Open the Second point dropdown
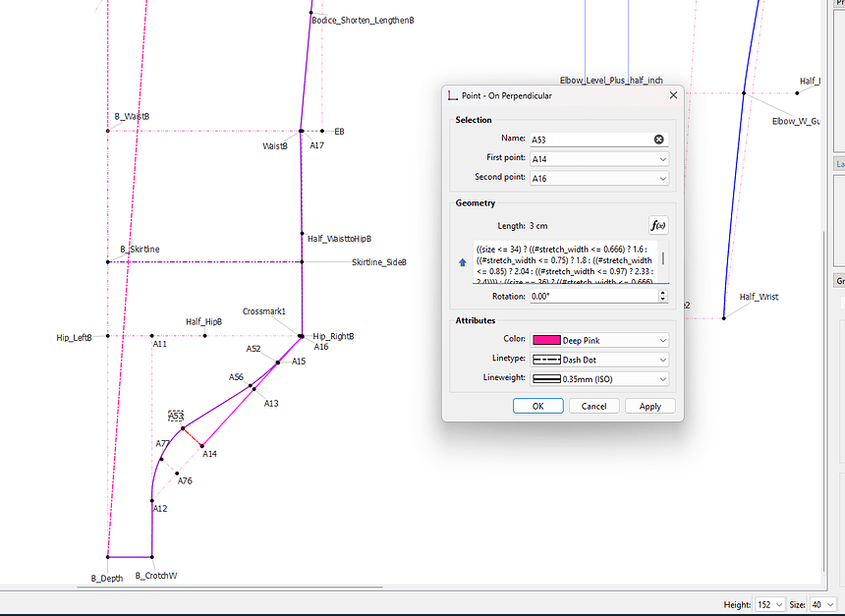Screen dimensions: 845x616 (599, 179)
